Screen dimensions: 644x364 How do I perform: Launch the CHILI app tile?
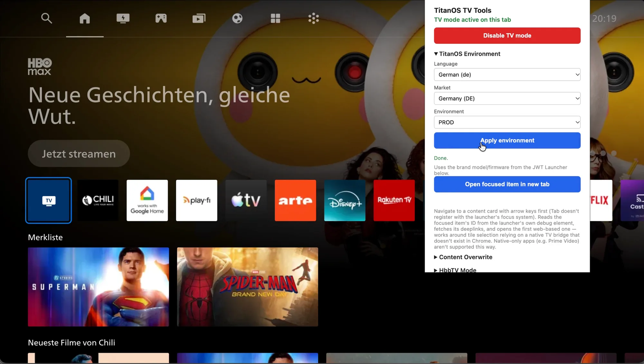98,200
